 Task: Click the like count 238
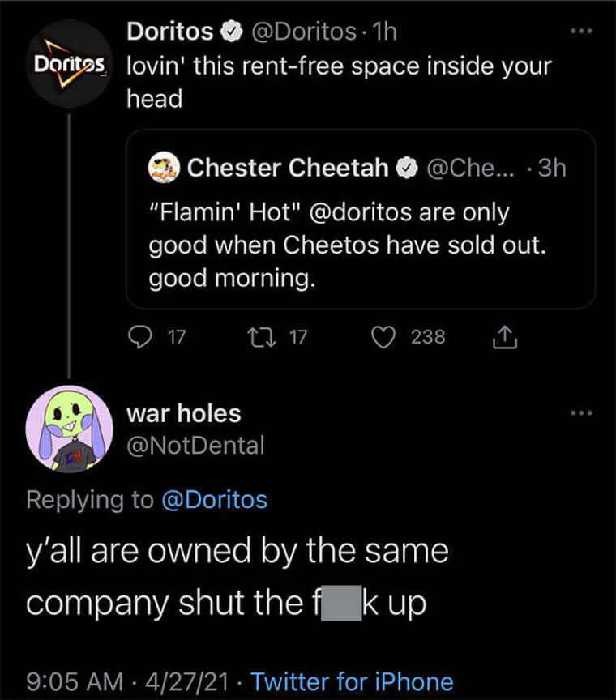click(428, 337)
